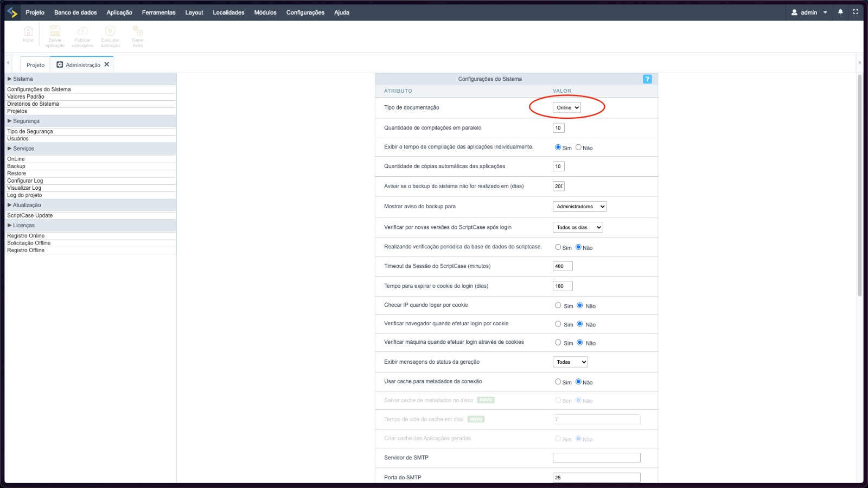
Task: Enable Sim for cache de metadados da conexão
Action: 558,382
